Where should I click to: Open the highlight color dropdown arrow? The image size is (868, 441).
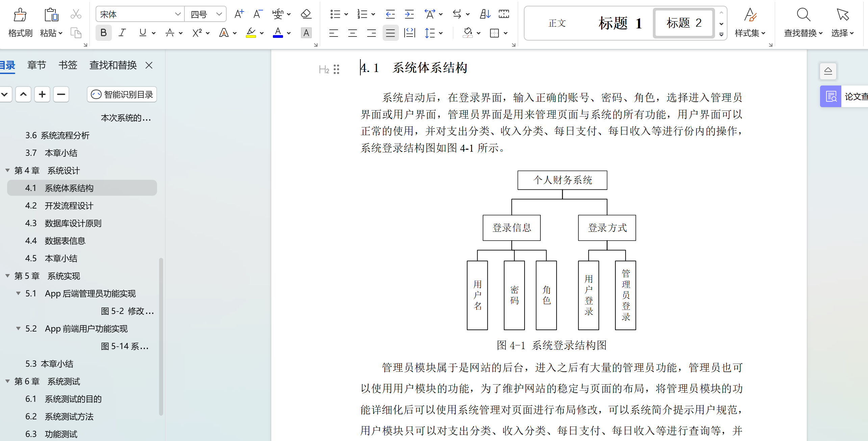coord(262,33)
